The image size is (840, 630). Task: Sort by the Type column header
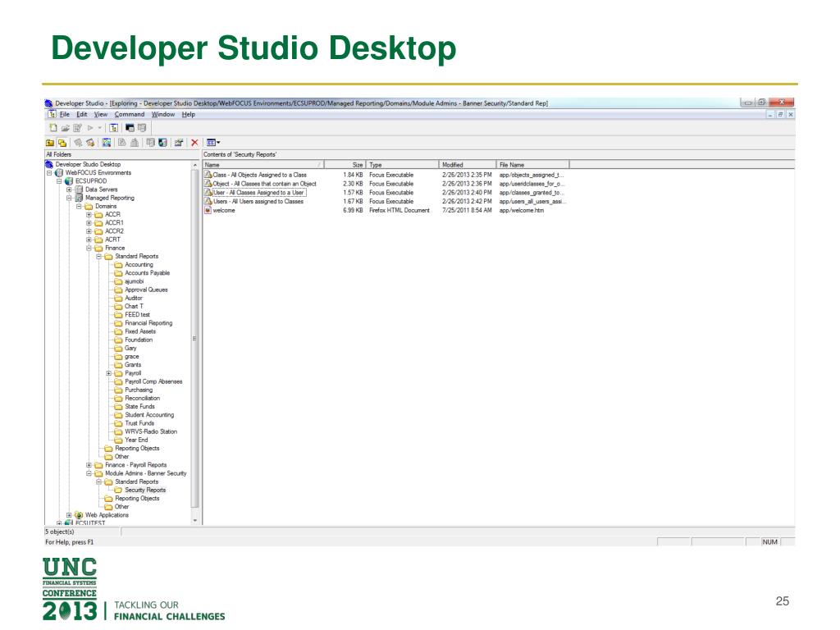[x=402, y=165]
